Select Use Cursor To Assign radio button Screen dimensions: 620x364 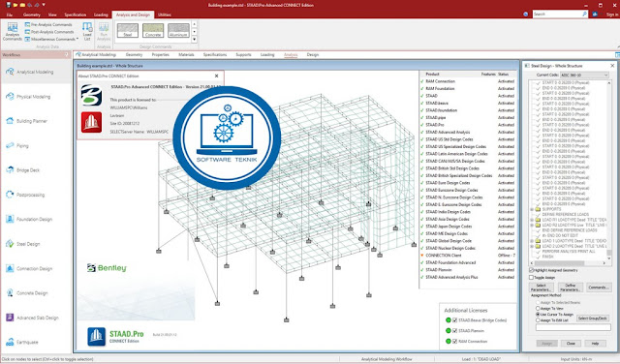(538, 315)
